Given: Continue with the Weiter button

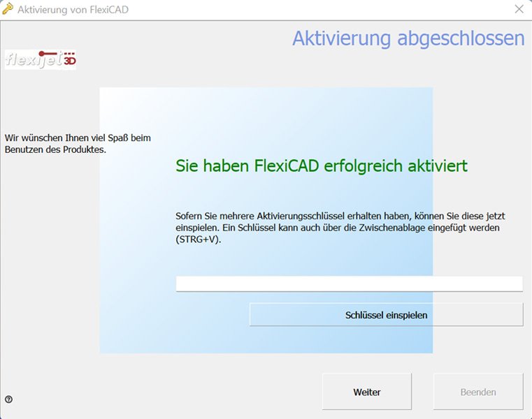Looking at the screenshot, I should tap(367, 392).
